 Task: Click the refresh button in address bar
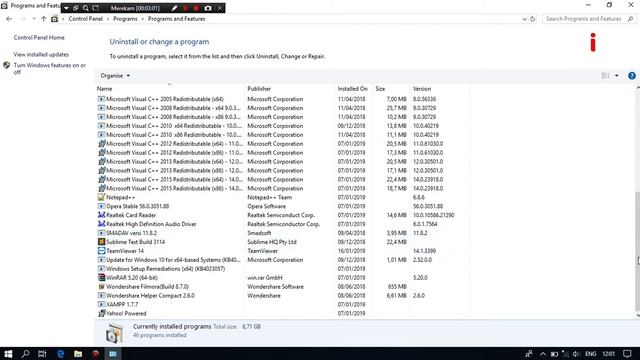click(x=533, y=19)
